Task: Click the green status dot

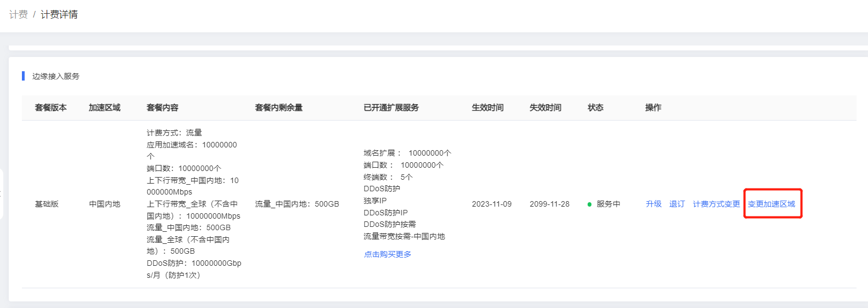Action: click(x=590, y=204)
